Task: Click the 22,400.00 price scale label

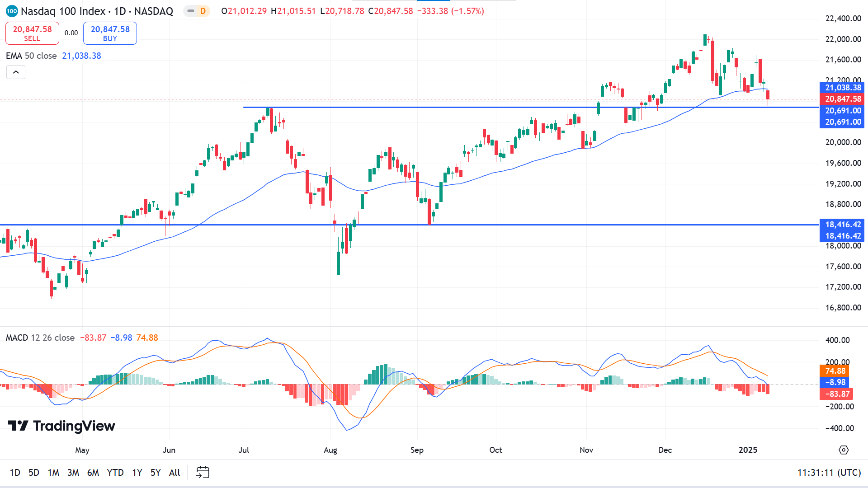Action: point(843,19)
